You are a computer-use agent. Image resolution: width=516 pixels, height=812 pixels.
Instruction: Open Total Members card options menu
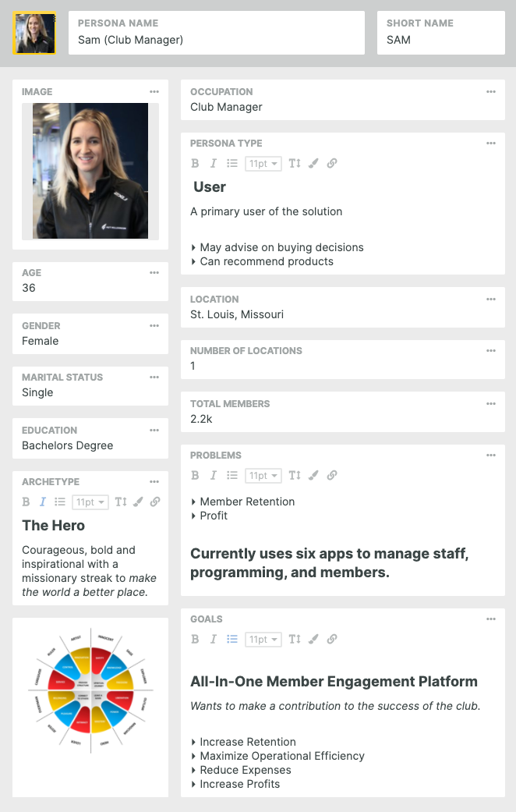point(491,404)
